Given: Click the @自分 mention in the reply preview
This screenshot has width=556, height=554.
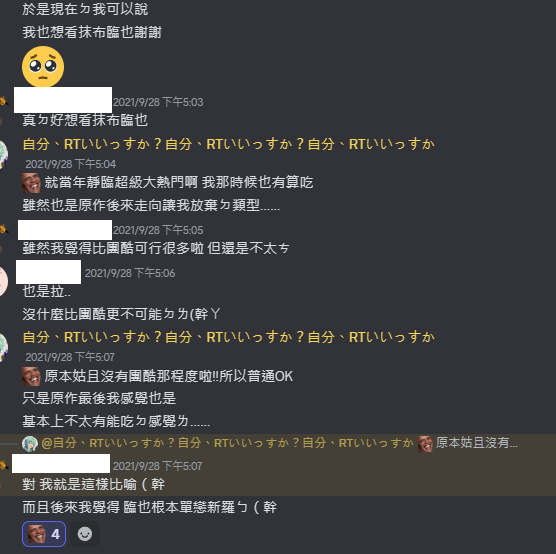Looking at the screenshot, I should (227, 443).
